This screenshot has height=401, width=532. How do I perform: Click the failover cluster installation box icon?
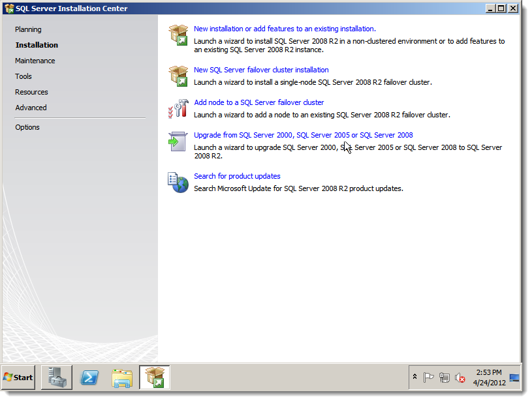[x=178, y=76]
